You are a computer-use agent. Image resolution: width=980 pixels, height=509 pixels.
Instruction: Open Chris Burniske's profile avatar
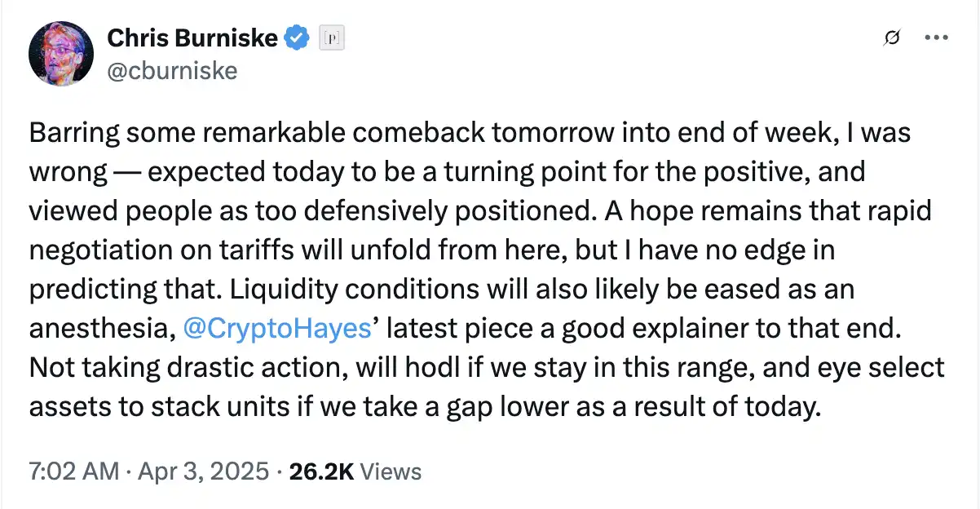(60, 53)
